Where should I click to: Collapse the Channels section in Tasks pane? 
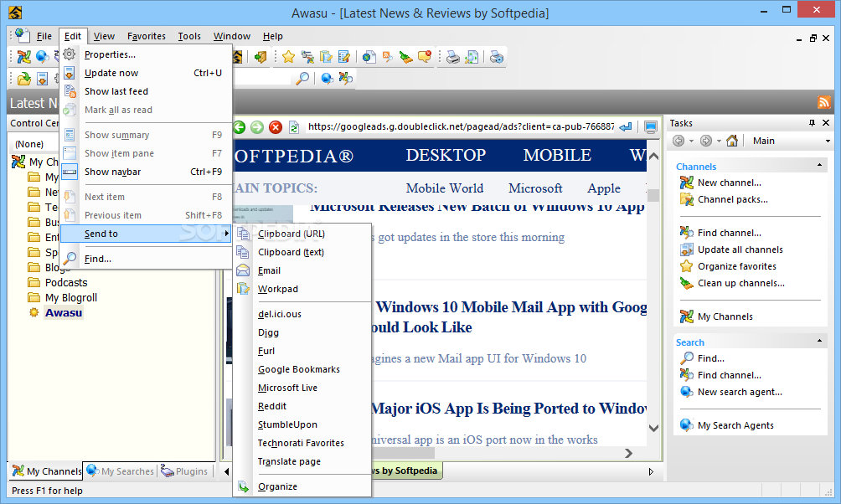(x=819, y=166)
